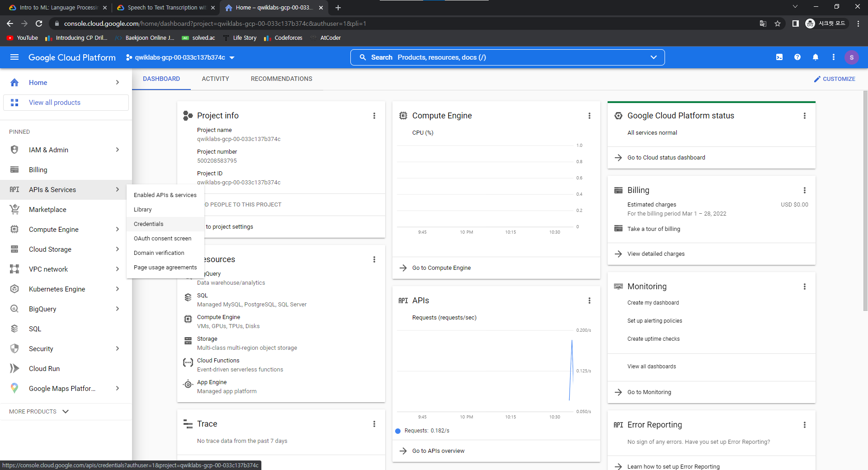Click Create my dashboard link

tap(653, 303)
